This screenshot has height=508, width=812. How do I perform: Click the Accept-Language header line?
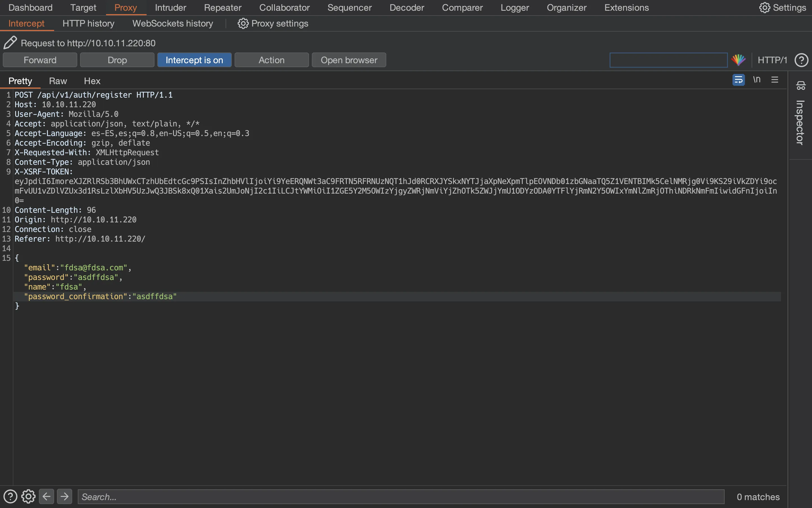click(x=132, y=133)
